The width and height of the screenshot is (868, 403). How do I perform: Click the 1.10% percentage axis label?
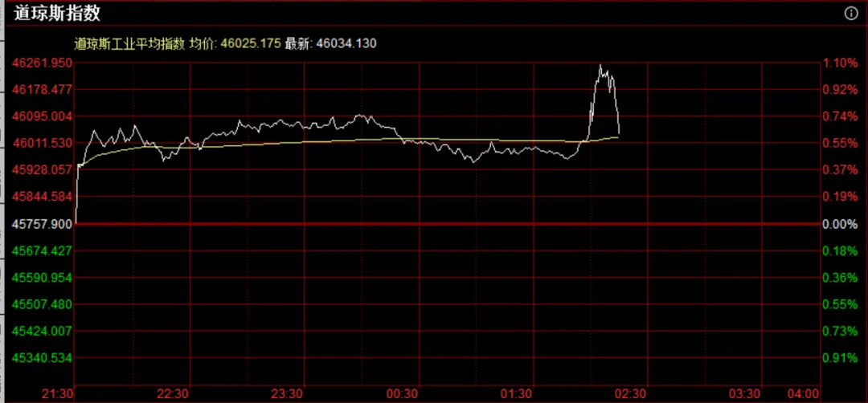(840, 63)
